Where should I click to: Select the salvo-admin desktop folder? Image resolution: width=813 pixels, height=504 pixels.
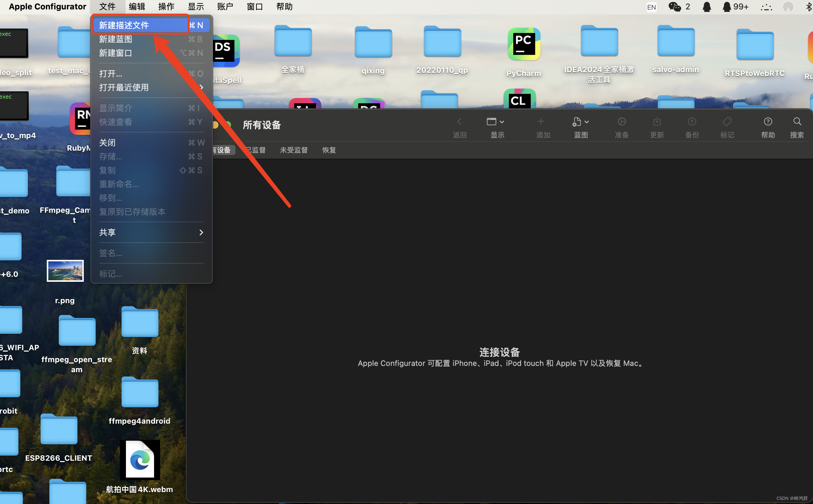[x=676, y=41]
